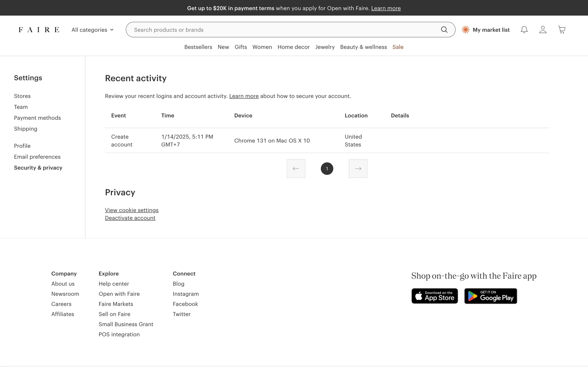Screen dimensions: 588x368
Task: Open My market list
Action: pyautogui.click(x=486, y=30)
